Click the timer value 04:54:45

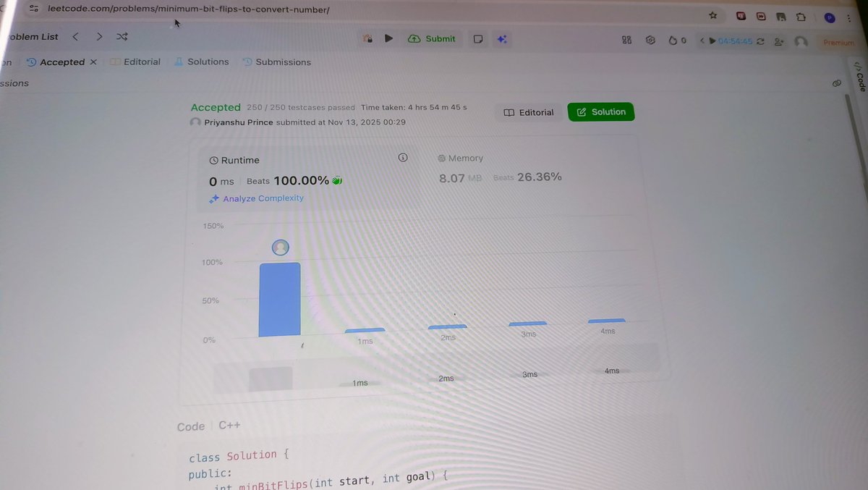735,41
